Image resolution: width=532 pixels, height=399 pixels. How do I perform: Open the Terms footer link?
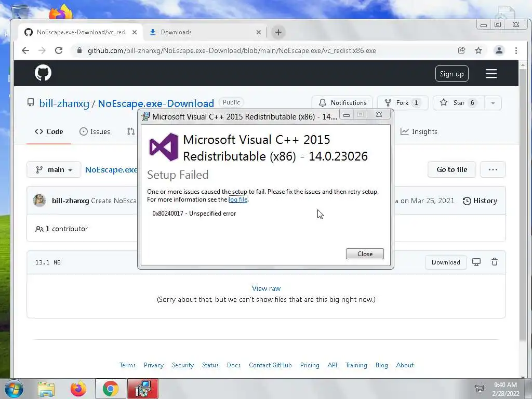point(127,365)
